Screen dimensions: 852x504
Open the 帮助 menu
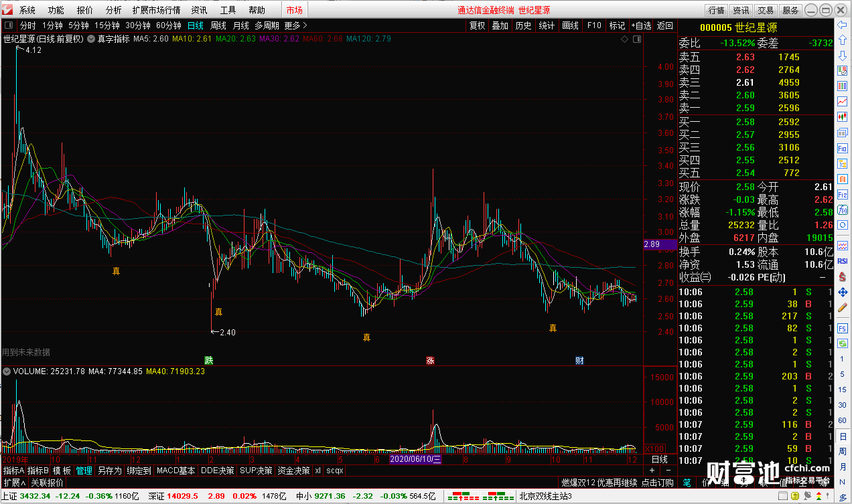257,10
